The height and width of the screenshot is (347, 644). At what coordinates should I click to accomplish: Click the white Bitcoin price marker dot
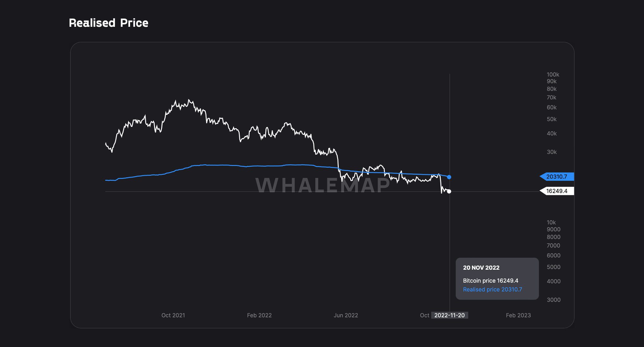449,191
